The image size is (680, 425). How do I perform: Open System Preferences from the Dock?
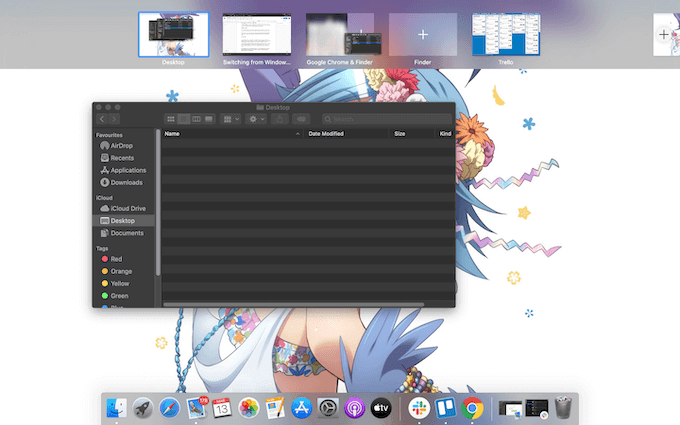click(328, 408)
